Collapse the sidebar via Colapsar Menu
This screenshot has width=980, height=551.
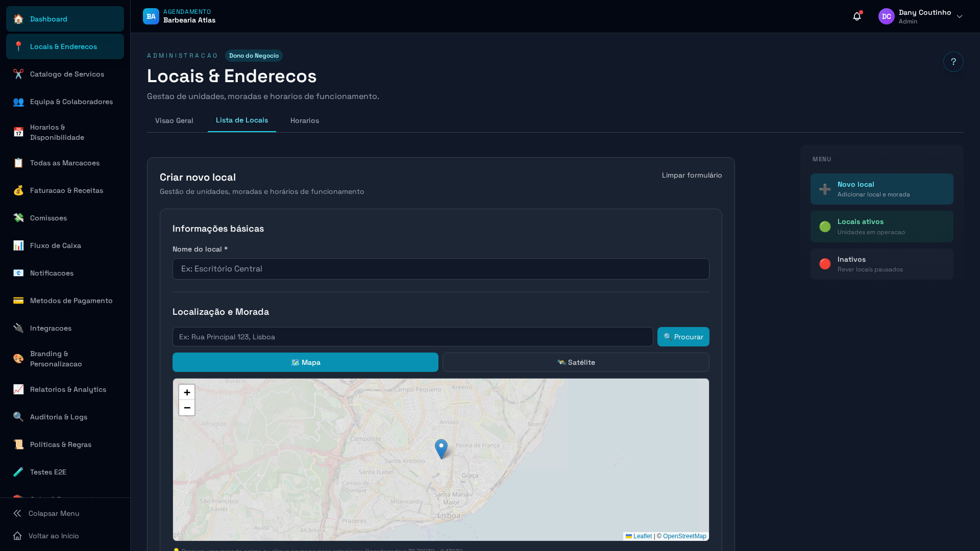coord(53,513)
